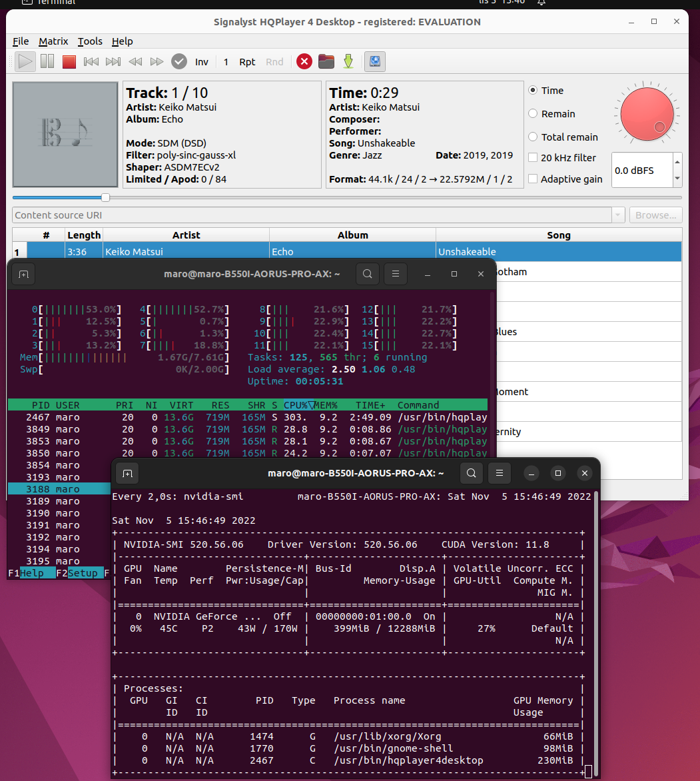Click the "Keiko Matsui" artist cell in the playlist
The image size is (700, 781).
(186, 251)
